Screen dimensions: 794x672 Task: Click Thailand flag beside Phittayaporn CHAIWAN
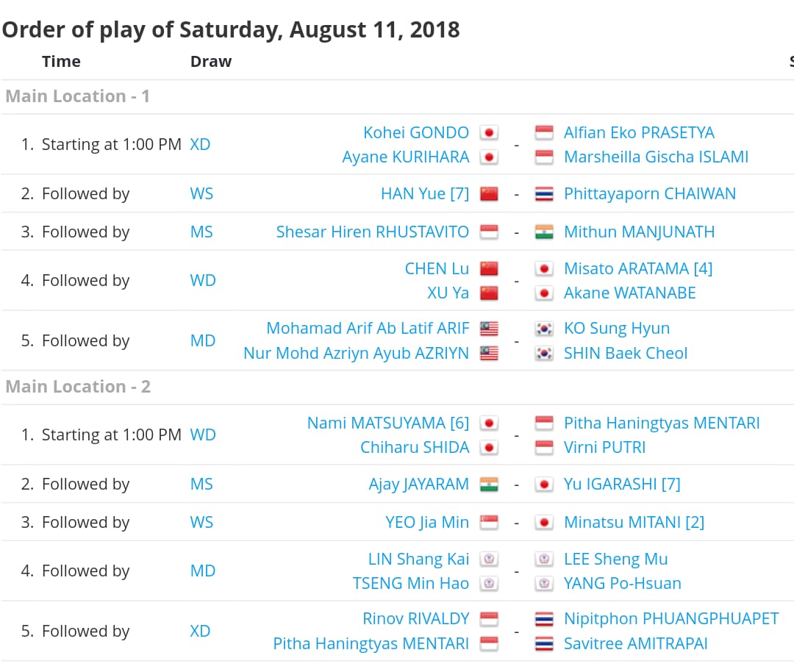[x=544, y=194]
